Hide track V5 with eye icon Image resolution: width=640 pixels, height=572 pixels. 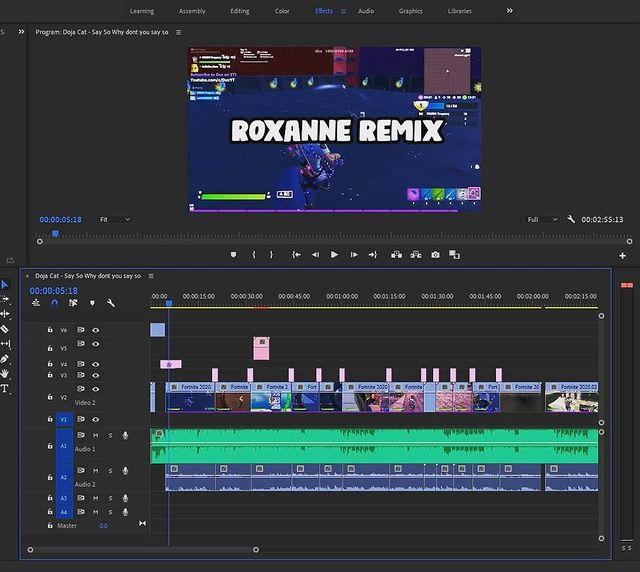pos(96,344)
